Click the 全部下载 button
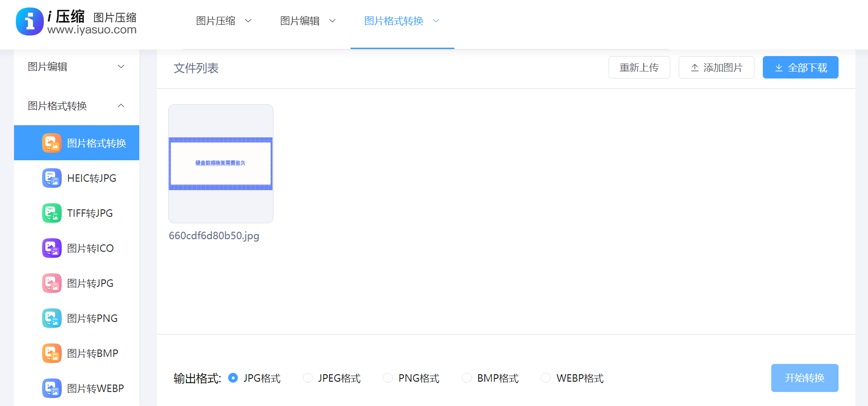This screenshot has height=406, width=868. coord(800,68)
